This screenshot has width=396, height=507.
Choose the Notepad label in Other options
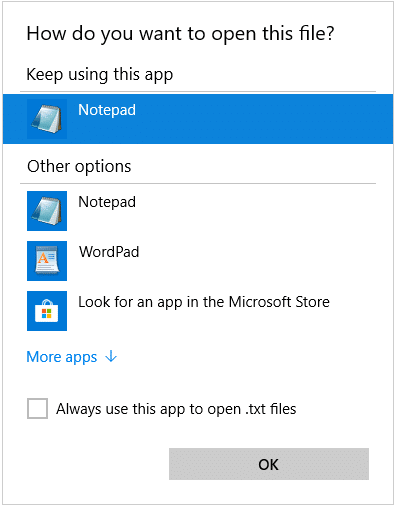coord(107,202)
